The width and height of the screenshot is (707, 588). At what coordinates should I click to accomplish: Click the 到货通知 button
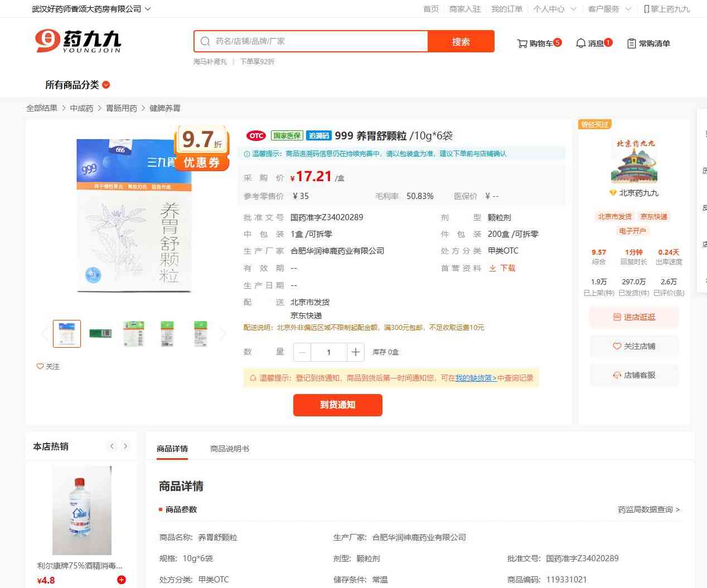(337, 405)
